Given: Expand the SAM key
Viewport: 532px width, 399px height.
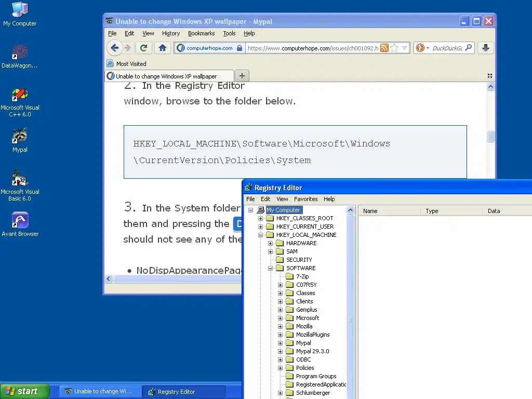Looking at the screenshot, I should coord(270,251).
